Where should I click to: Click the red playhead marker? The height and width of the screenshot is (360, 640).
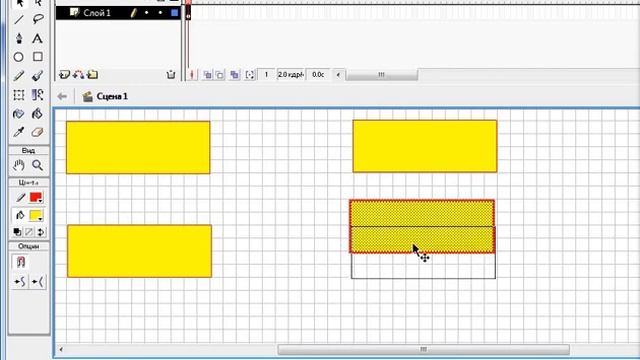(188, 2)
